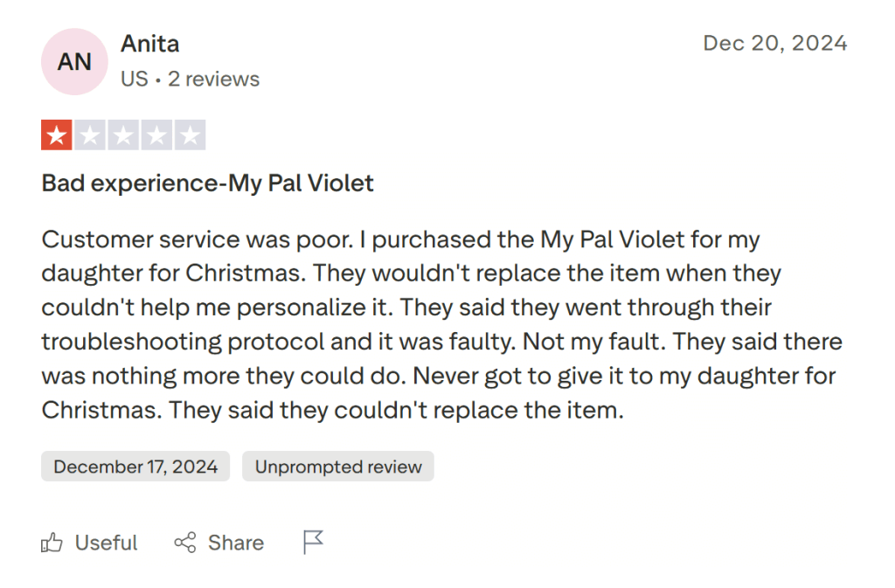Click the 'Unprompted review' badge
Screen dimensions: 895x588
(x=338, y=467)
